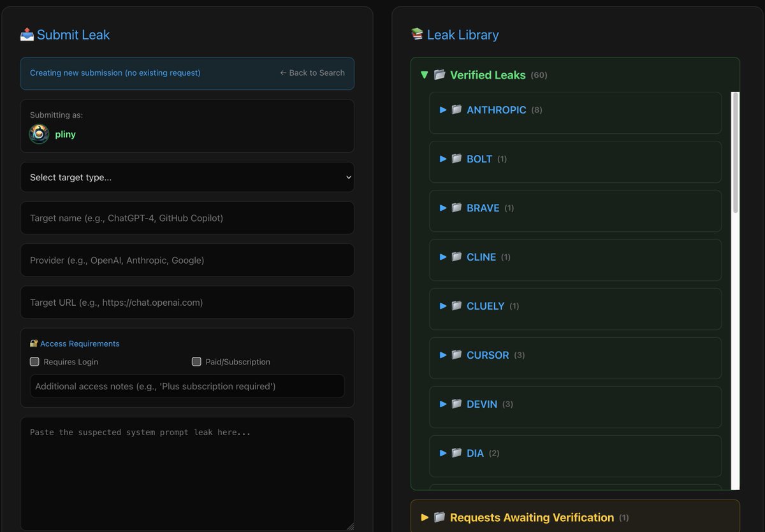Click the DEVIN folder icon

coord(456,404)
